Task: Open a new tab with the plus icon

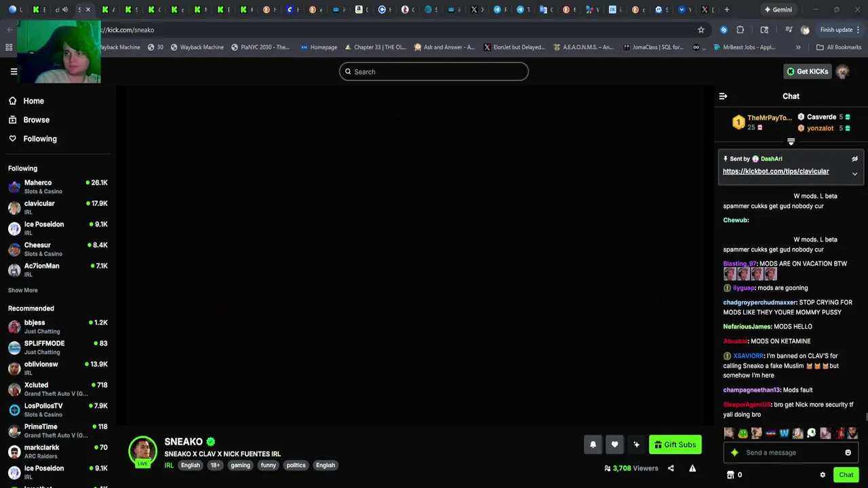Action: [x=726, y=9]
